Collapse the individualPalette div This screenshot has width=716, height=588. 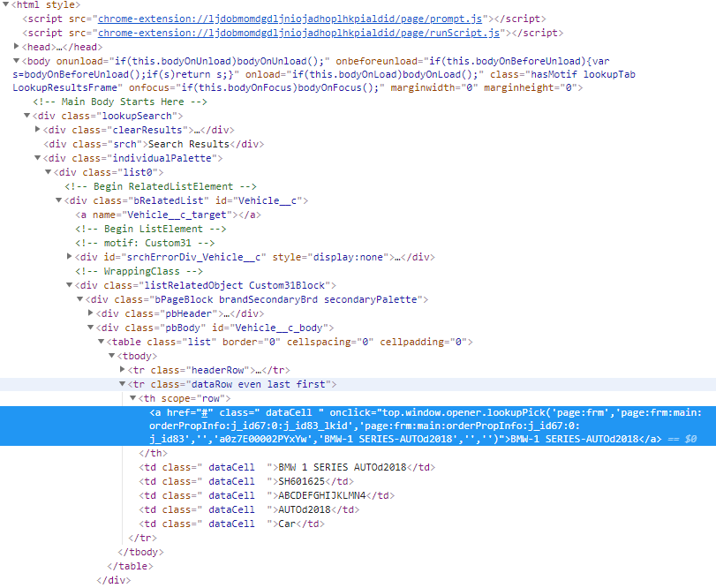(x=37, y=158)
